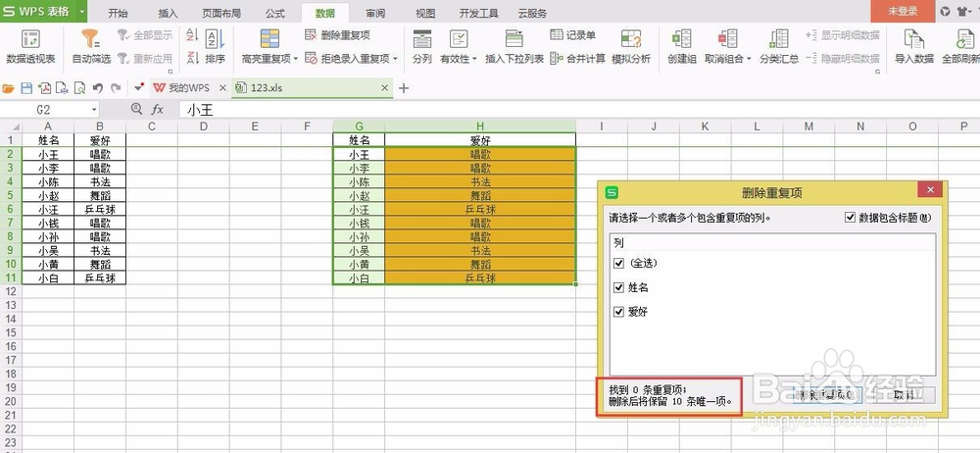The image size is (980, 453).
Task: Toggle the (全选) select-all checkbox
Action: pos(618,264)
